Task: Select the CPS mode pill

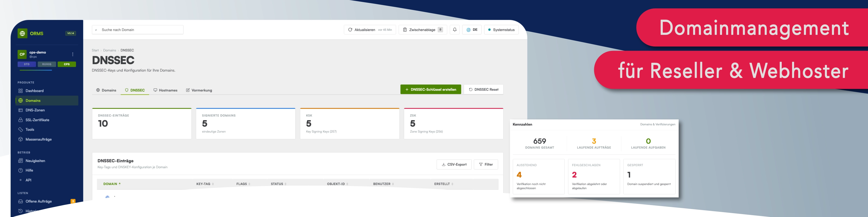Action: pos(67,64)
